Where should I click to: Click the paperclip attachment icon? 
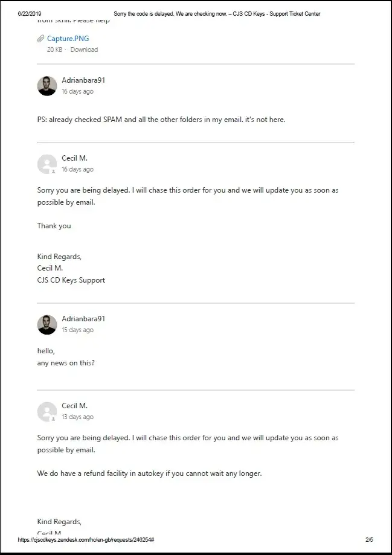pyautogui.click(x=41, y=39)
